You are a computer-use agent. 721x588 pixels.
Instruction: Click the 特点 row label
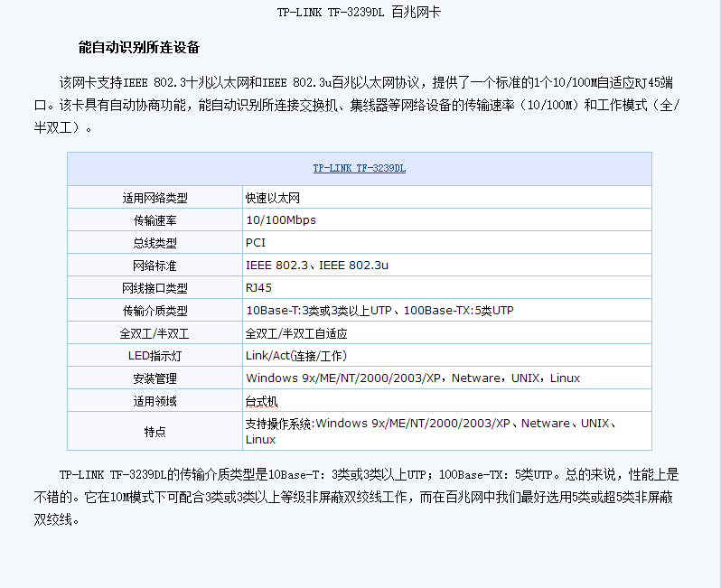click(x=154, y=432)
